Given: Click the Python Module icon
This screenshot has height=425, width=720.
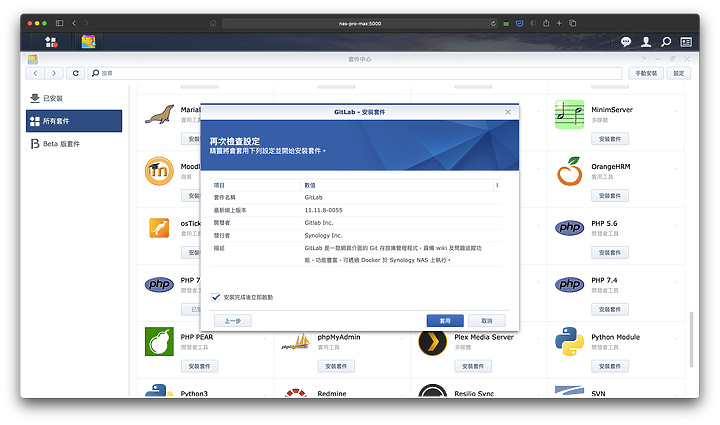Looking at the screenshot, I should coord(569,341).
